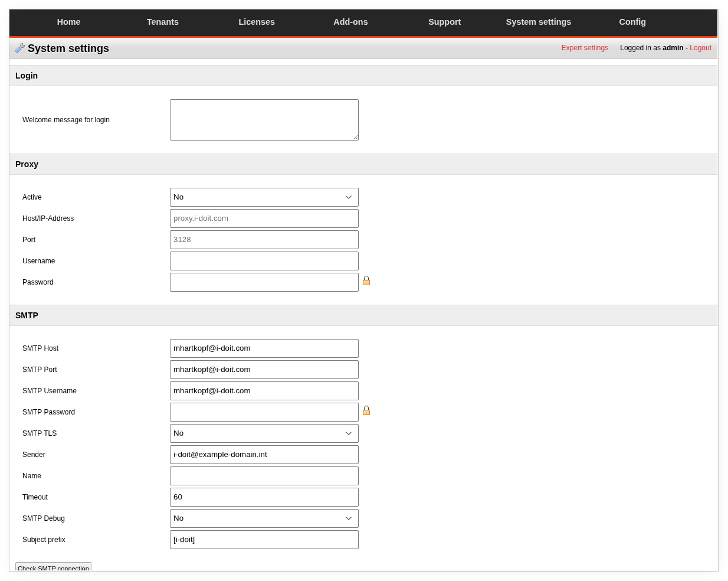Go to the Tenants menu
Image resolution: width=728 pixels, height=581 pixels.
tap(162, 22)
